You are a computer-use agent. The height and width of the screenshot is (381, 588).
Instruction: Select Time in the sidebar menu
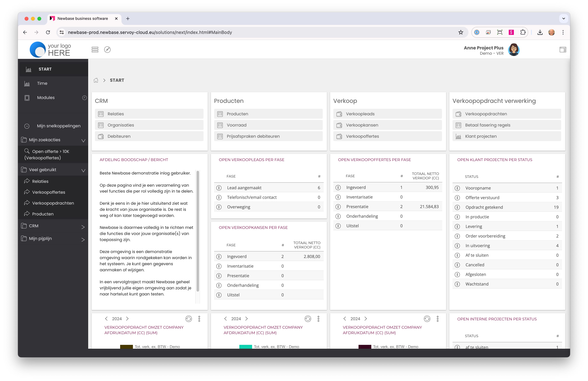click(42, 83)
